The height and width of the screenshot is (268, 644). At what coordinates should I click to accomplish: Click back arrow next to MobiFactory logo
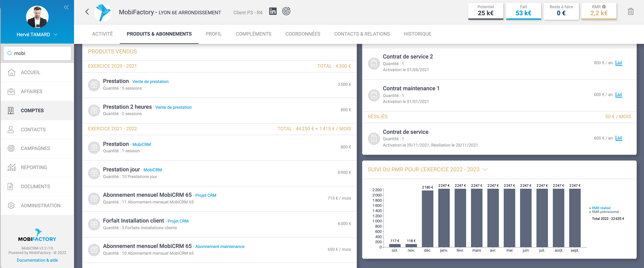tap(87, 12)
